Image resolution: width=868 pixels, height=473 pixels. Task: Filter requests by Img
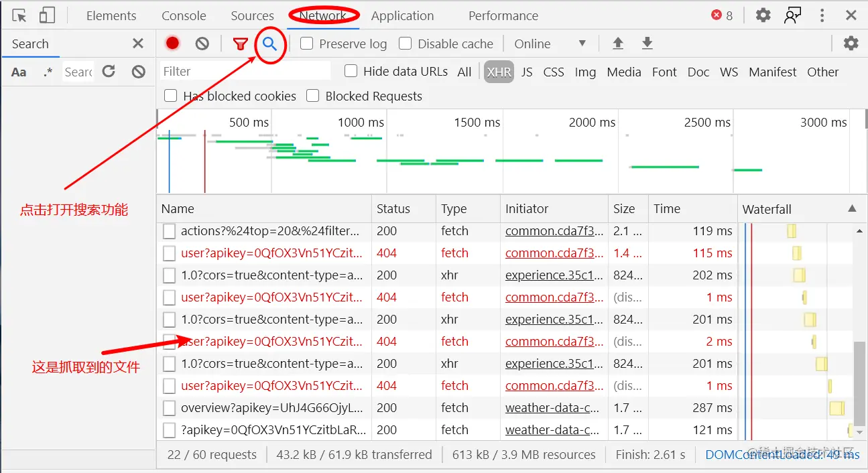(585, 72)
